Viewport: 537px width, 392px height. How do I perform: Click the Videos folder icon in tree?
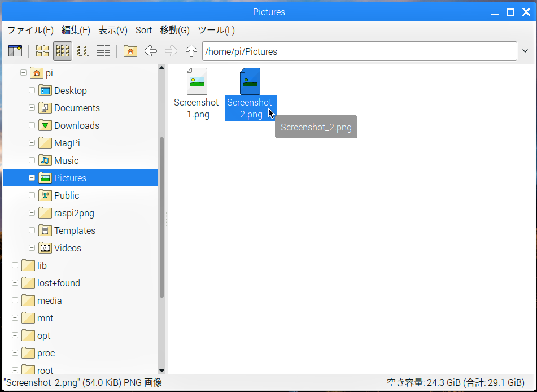tap(45, 248)
